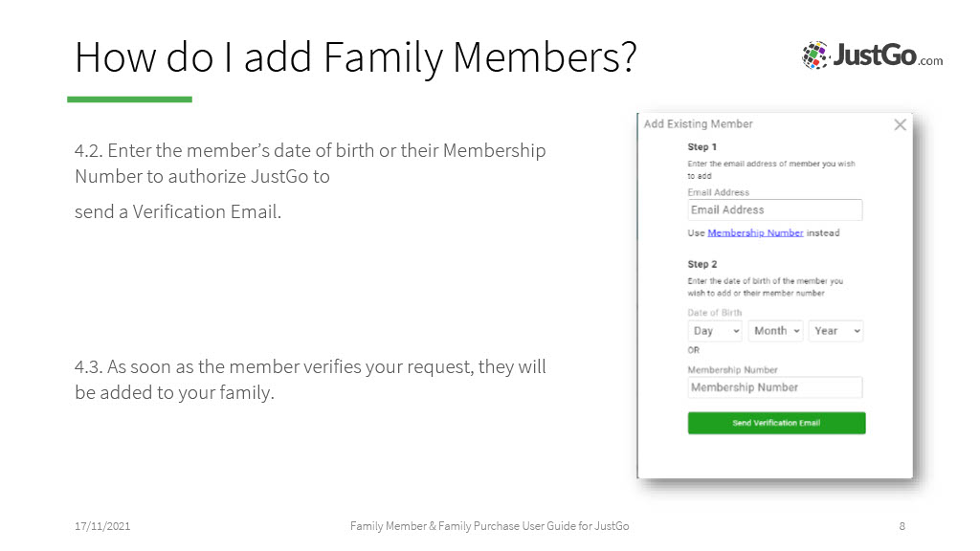The height and width of the screenshot is (551, 980).
Task: Click the Send Verification Email button
Action: coord(776,423)
